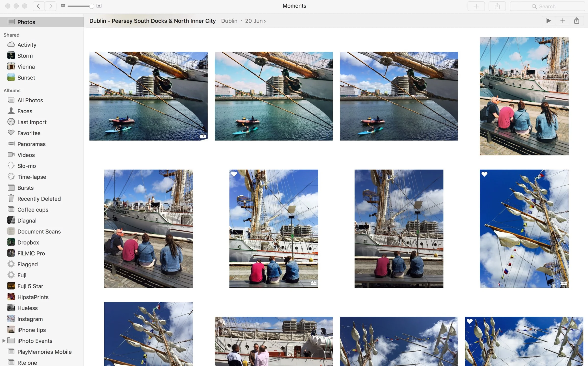View the Bursts album
Screen dimensions: 588x366
pyautogui.click(x=25, y=188)
